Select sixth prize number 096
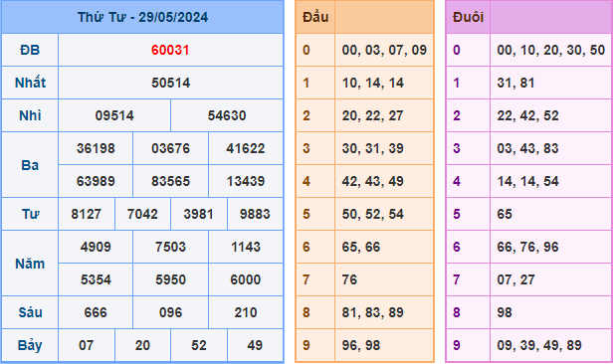The height and width of the screenshot is (364, 614). [x=171, y=312]
